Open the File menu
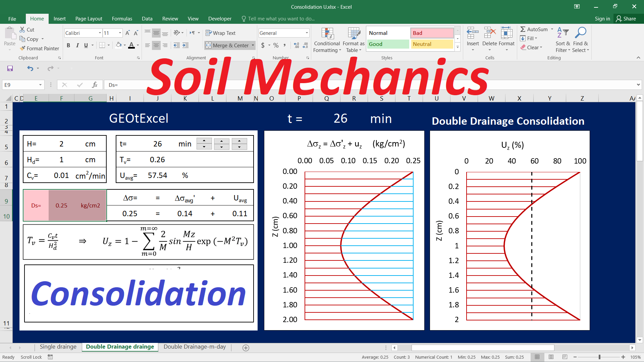This screenshot has height=362, width=644. pyautogui.click(x=12, y=19)
